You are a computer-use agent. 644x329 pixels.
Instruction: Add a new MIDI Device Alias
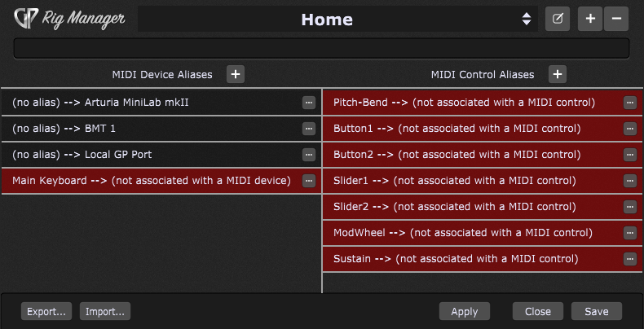click(x=236, y=74)
